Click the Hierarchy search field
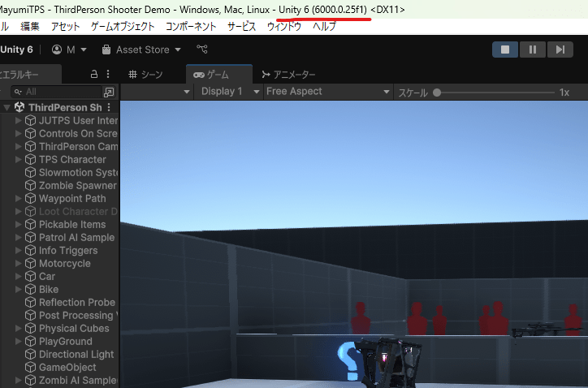The width and height of the screenshot is (588, 388). pyautogui.click(x=56, y=92)
